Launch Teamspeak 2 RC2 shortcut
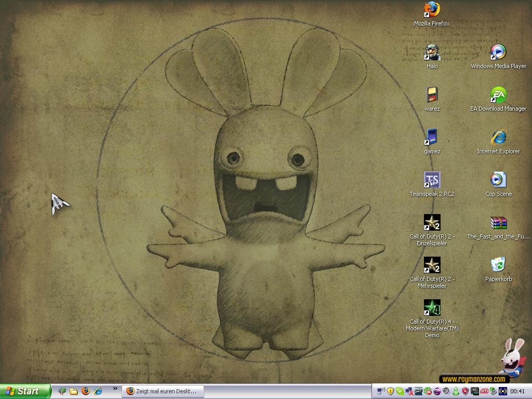Image resolution: width=532 pixels, height=399 pixels. (432, 185)
